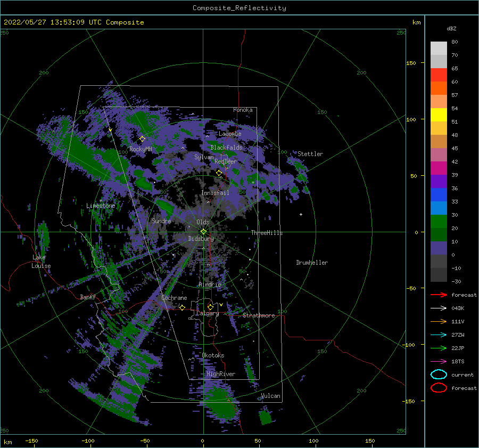Click the RockyMH label
Viewport: 479px width, 448px height.
click(141, 149)
